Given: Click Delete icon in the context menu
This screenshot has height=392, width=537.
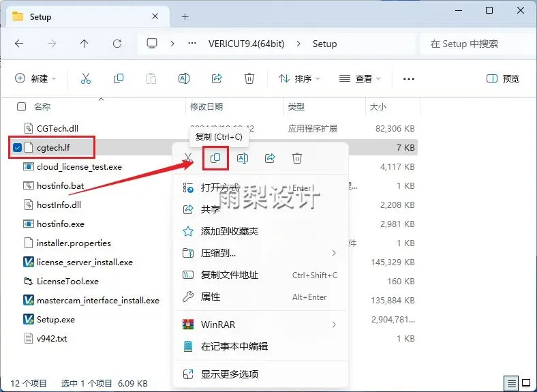Looking at the screenshot, I should coord(297,158).
